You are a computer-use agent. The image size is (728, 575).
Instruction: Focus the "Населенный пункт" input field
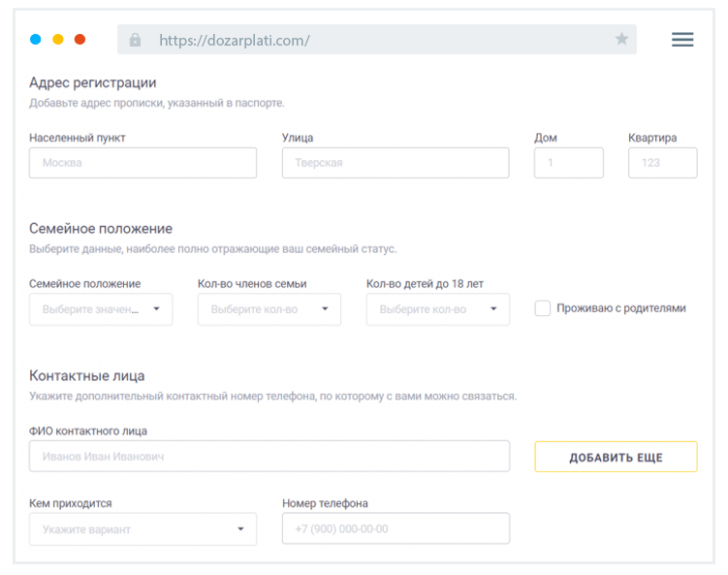142,163
